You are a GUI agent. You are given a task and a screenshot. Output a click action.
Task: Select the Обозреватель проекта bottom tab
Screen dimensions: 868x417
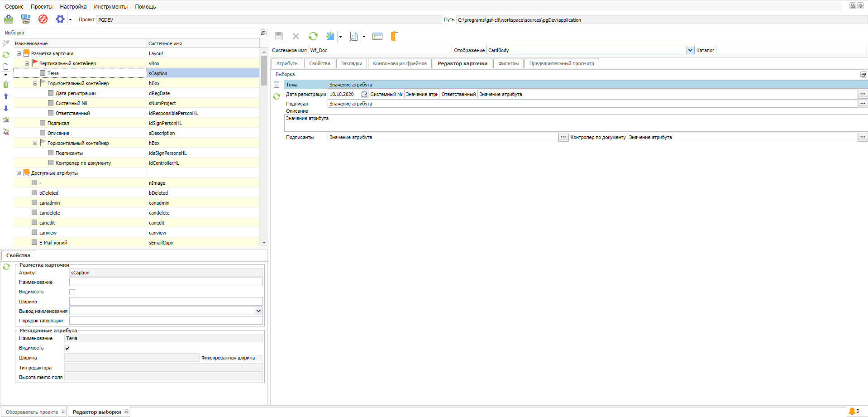pos(32,412)
